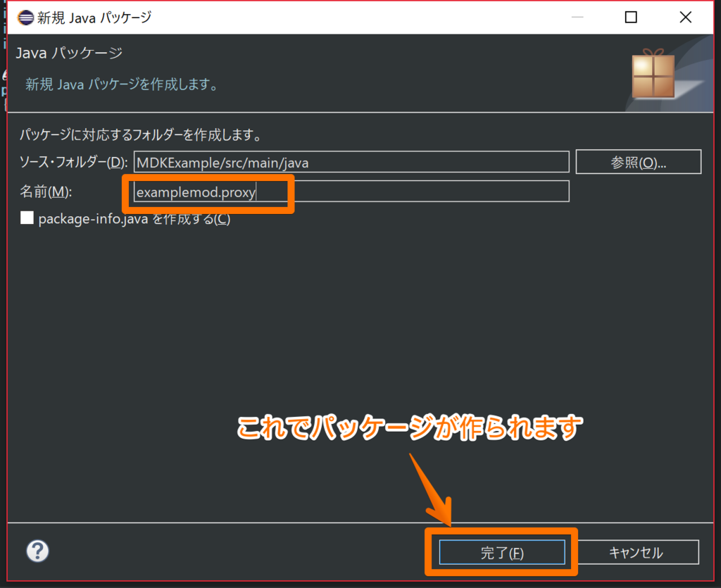The image size is (721, 588).
Task: Click the ソース・フォルダー source folder field
Action: pos(351,162)
